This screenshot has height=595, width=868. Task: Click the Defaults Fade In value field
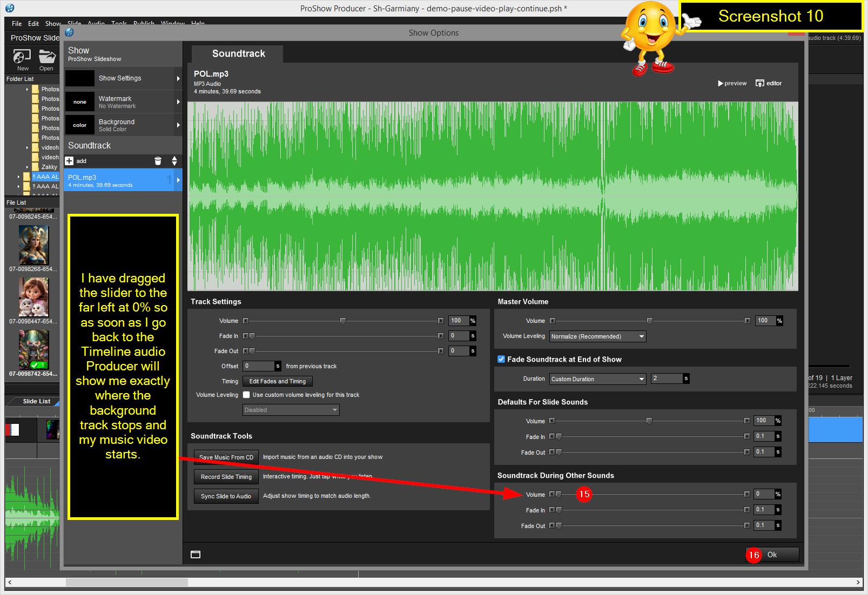[764, 436]
